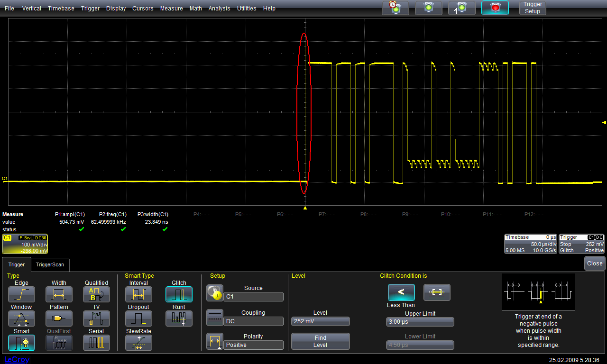This screenshot has width=607, height=364.
Task: Pick the Serial trigger type
Action: [x=96, y=342]
